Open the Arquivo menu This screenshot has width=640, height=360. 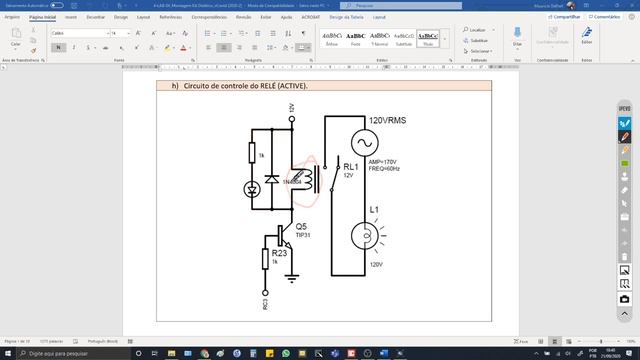(x=12, y=17)
